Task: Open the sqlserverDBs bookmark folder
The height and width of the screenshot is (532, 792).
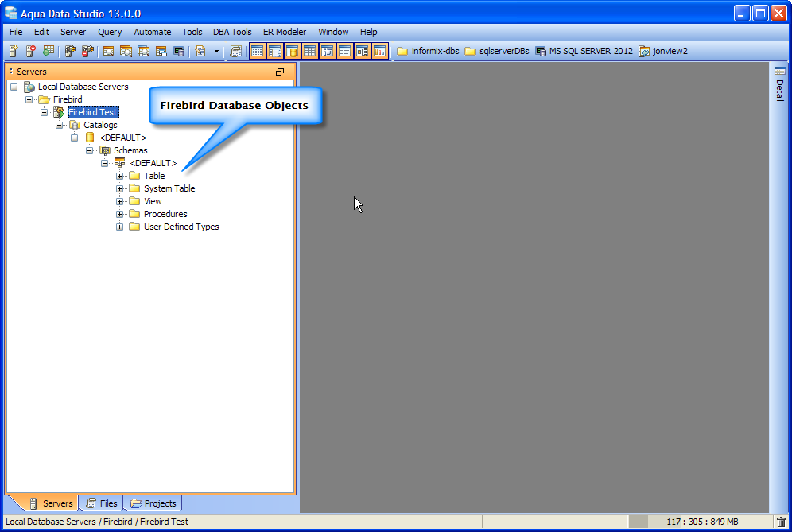Action: tap(496, 51)
